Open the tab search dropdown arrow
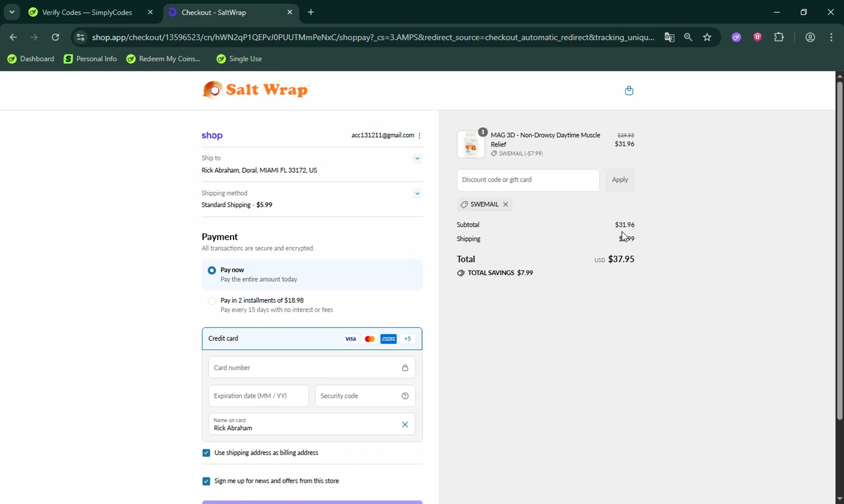This screenshot has width=844, height=504. pyautogui.click(x=12, y=12)
